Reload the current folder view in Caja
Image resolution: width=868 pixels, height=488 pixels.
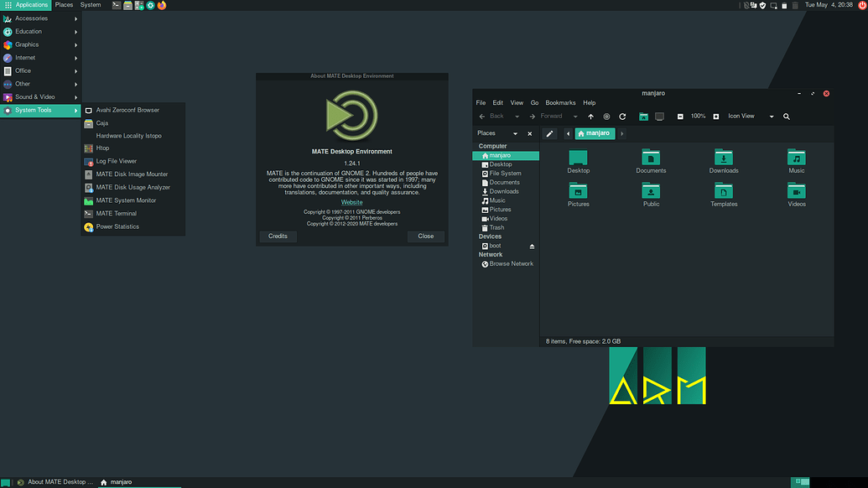622,116
